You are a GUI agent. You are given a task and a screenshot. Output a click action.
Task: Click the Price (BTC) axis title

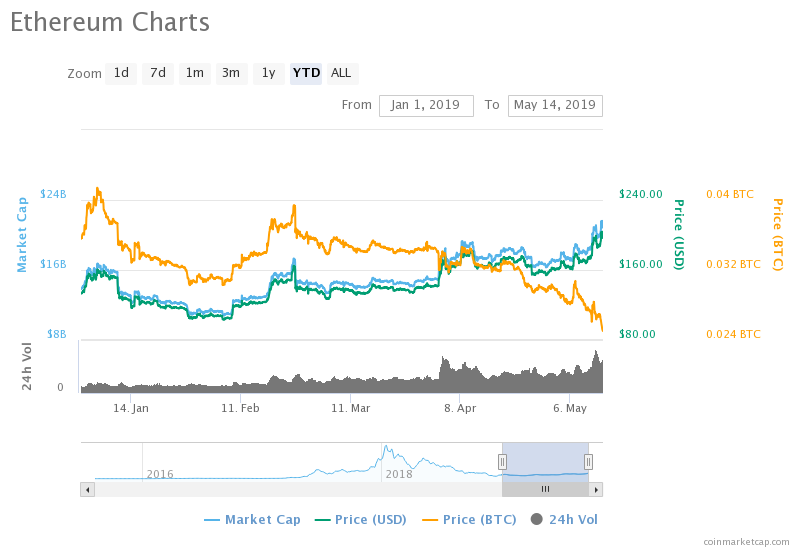[x=778, y=234]
